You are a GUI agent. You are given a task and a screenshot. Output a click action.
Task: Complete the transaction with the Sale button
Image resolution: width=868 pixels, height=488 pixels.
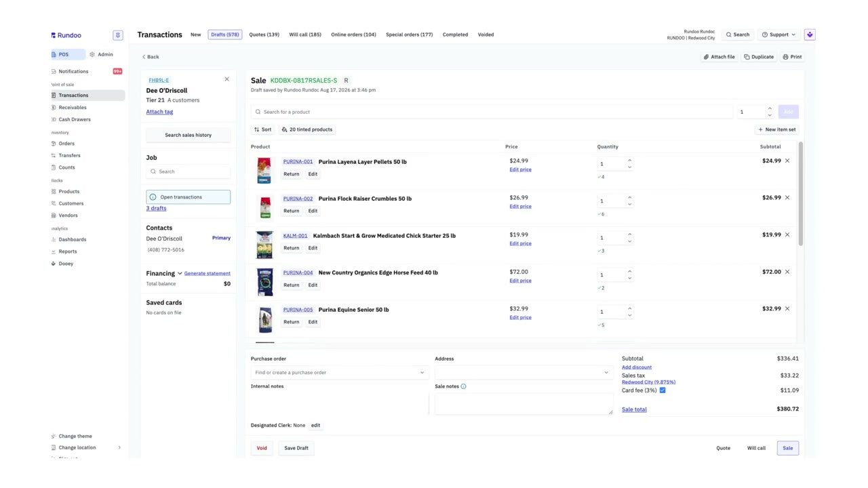(x=788, y=448)
